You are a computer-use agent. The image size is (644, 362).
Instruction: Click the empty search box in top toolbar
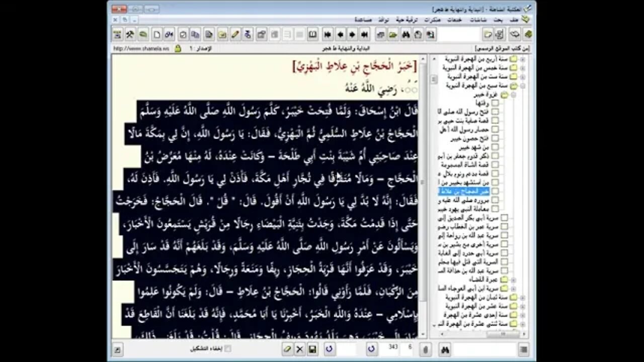[x=458, y=34]
